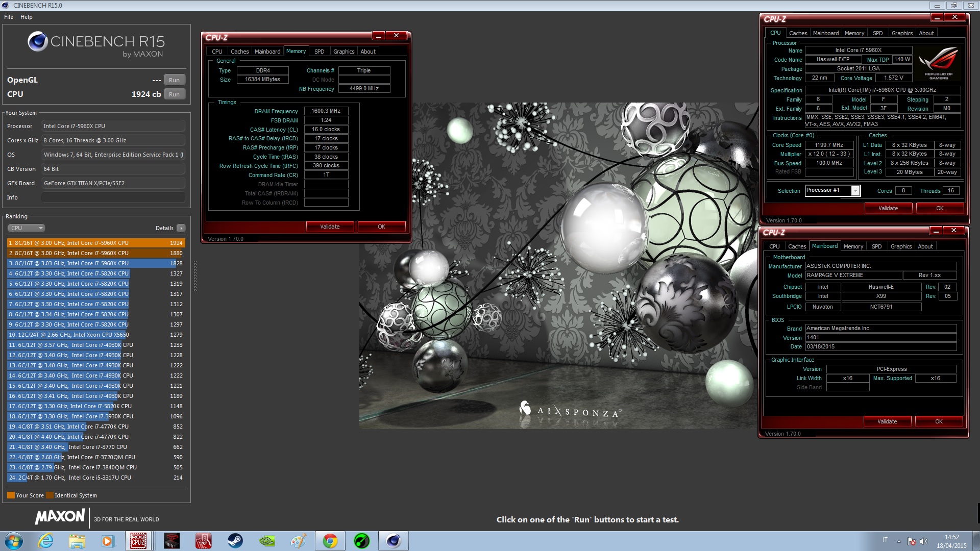Screen dimensions: 980x551
Task: Click the Info input field in Your System
Action: [x=113, y=197]
